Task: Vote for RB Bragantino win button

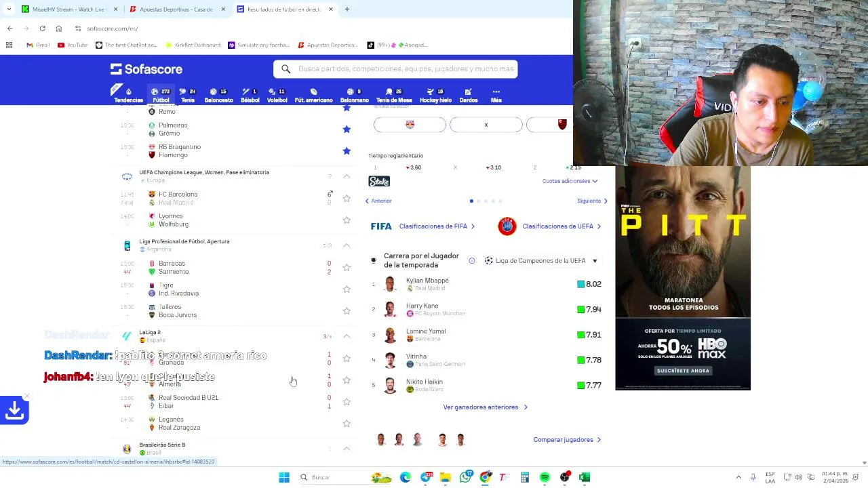Action: tap(410, 125)
